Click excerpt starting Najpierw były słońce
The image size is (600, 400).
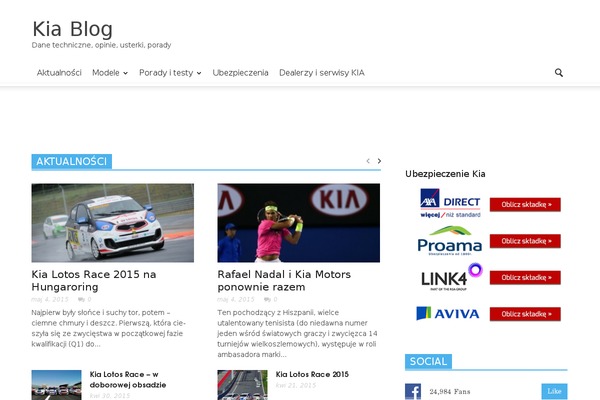pyautogui.click(x=108, y=328)
